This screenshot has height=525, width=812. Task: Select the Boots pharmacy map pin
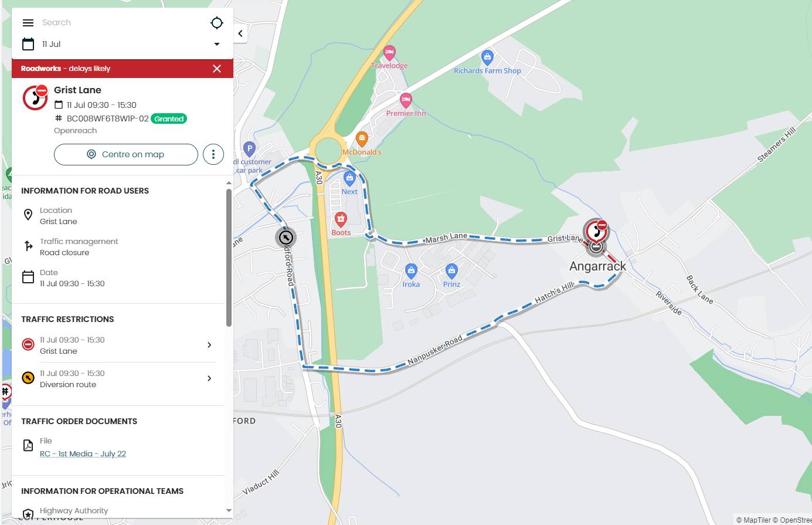(341, 220)
